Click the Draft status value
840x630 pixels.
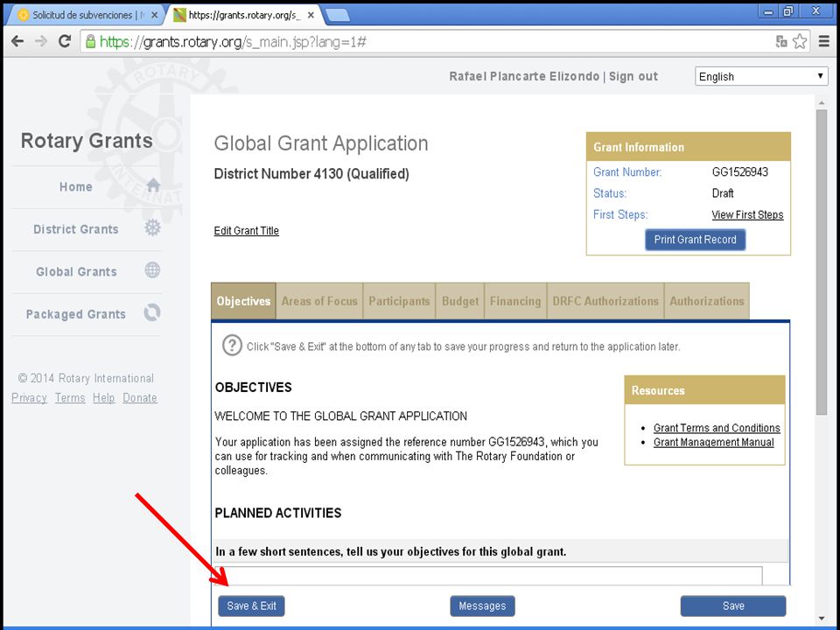tap(723, 193)
